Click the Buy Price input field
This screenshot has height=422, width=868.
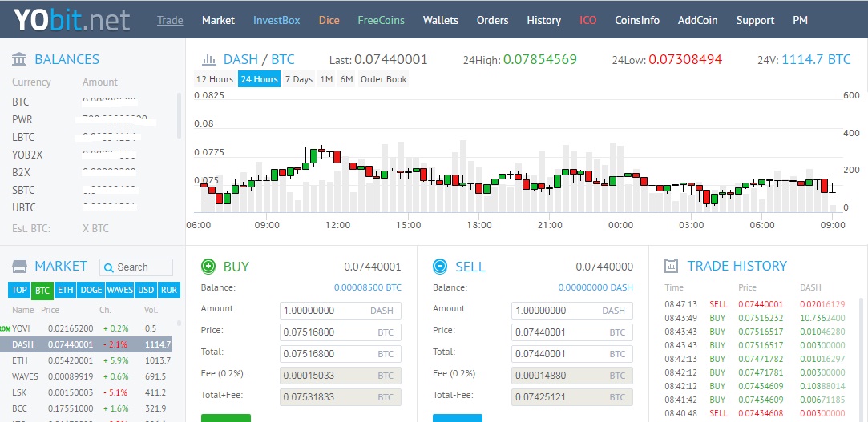pyautogui.click(x=340, y=332)
